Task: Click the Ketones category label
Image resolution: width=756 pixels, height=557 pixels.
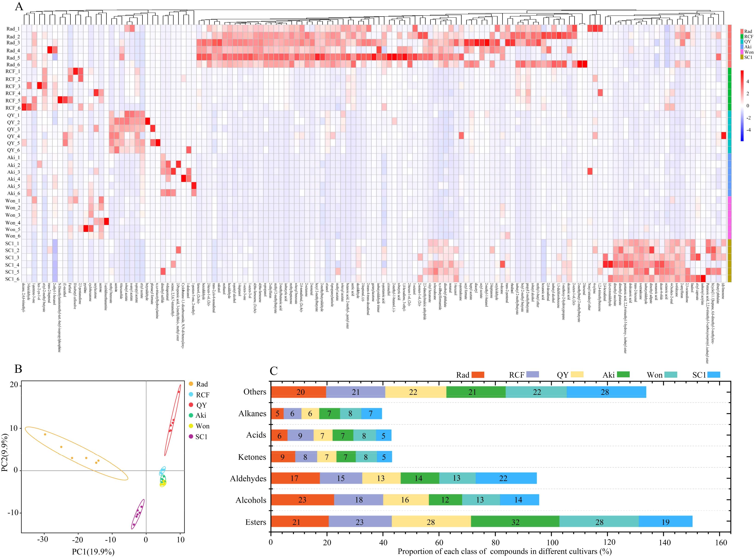Action: click(252, 457)
